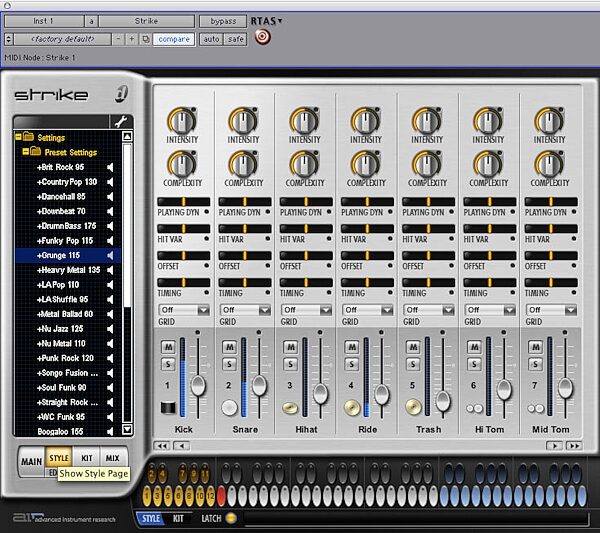600x533 pixels.
Task: Switch to the KIT page tab
Action: tap(86, 458)
